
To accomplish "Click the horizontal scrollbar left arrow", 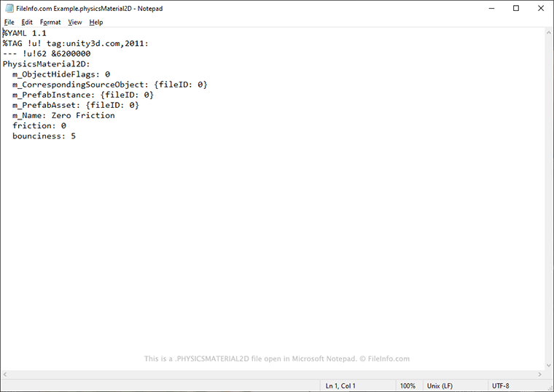I will pyautogui.click(x=6, y=374).
